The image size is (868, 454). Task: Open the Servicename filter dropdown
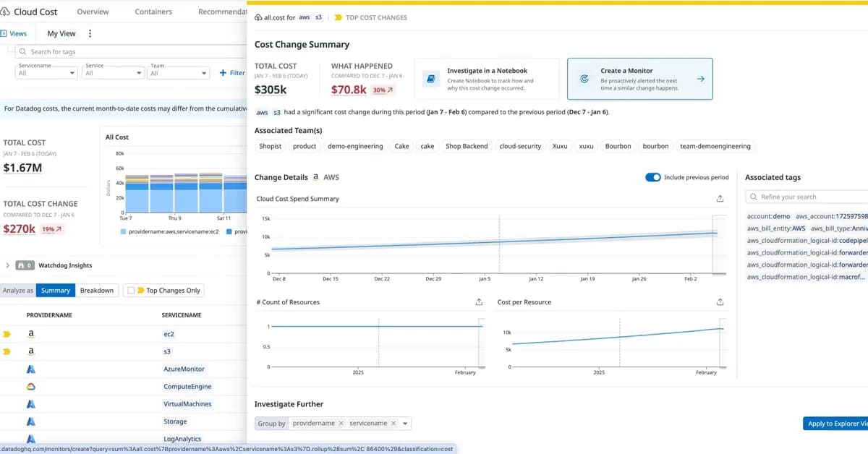pyautogui.click(x=47, y=73)
